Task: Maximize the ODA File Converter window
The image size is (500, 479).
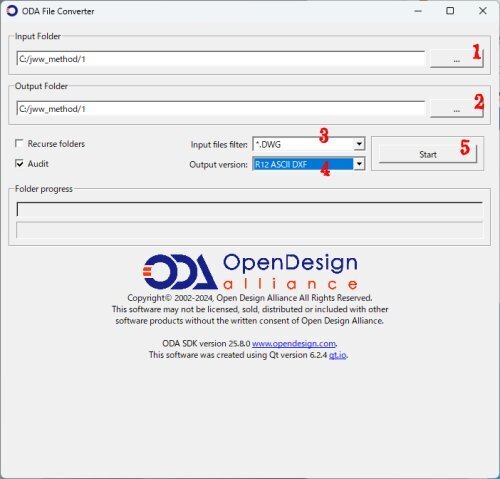Action: point(450,11)
